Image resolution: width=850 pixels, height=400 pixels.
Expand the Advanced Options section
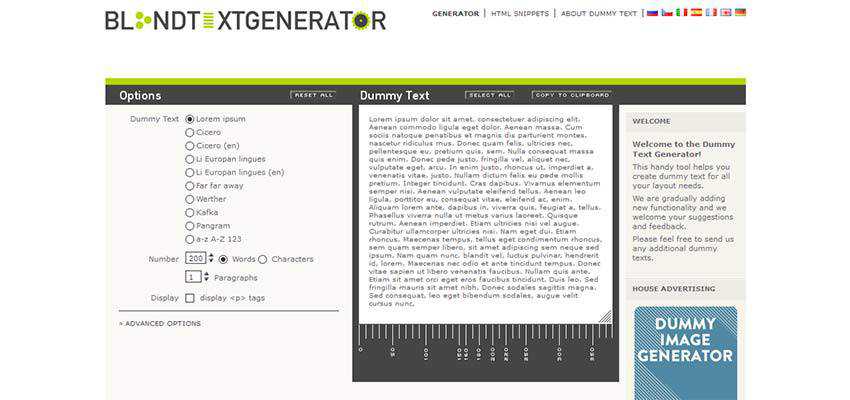pos(160,324)
